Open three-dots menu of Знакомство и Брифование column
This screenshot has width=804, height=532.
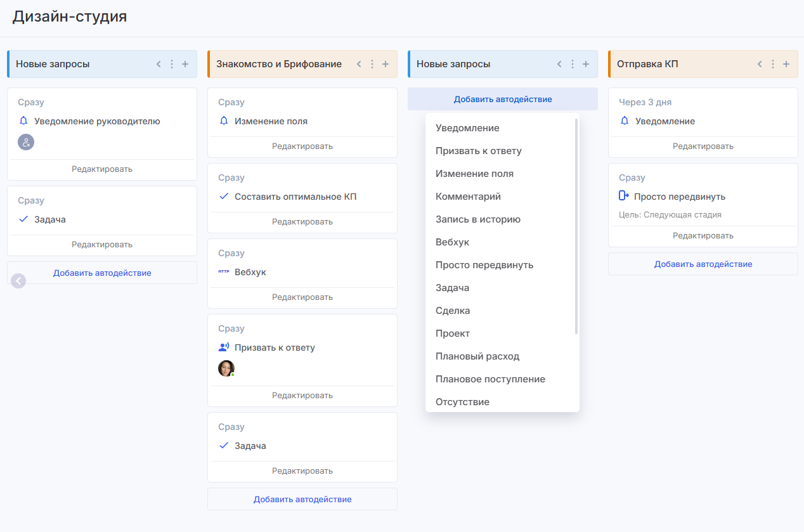[x=372, y=64]
